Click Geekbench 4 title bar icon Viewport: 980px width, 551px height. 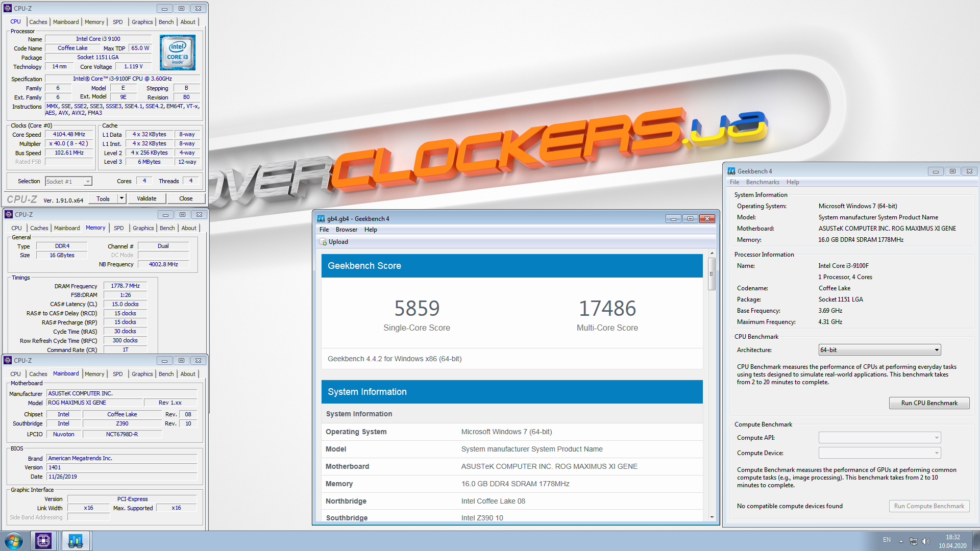pos(731,171)
